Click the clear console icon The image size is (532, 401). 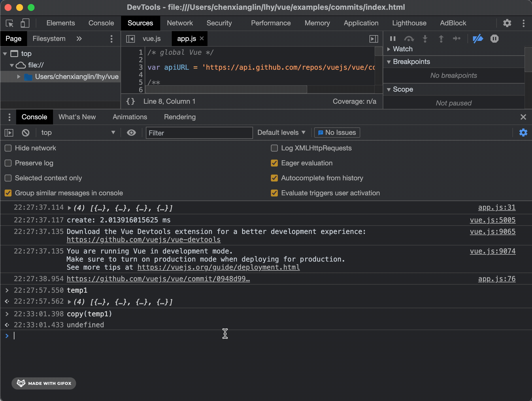tap(26, 133)
